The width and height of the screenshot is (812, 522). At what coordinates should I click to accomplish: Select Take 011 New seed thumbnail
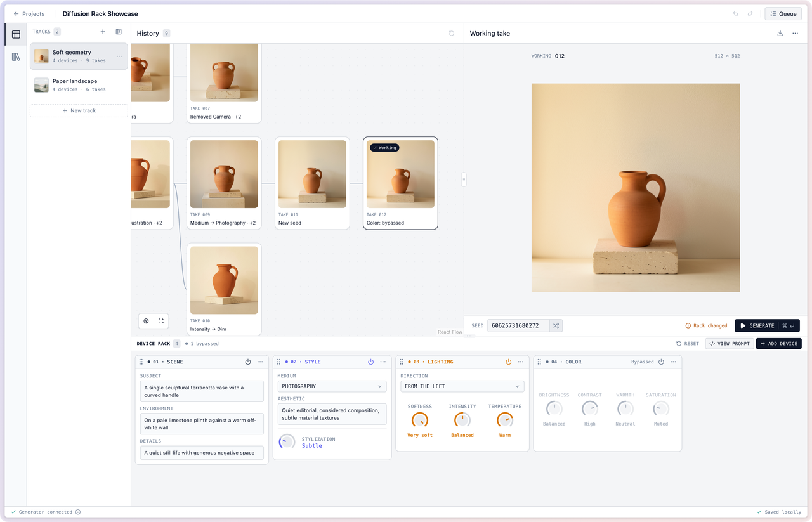point(312,174)
